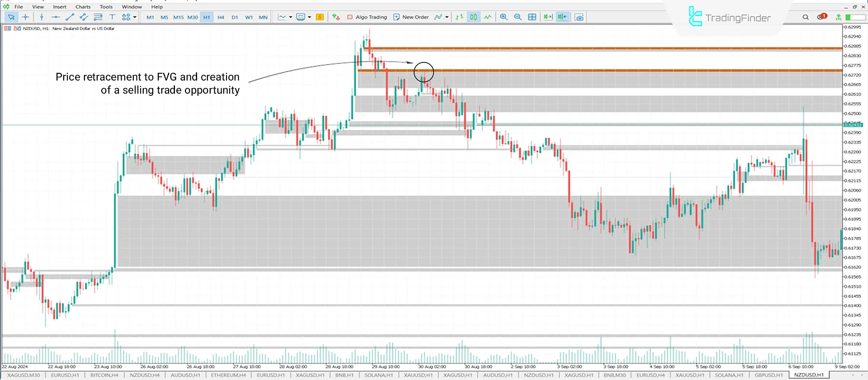
Task: Toggle the D1 timeframe
Action: (235, 17)
